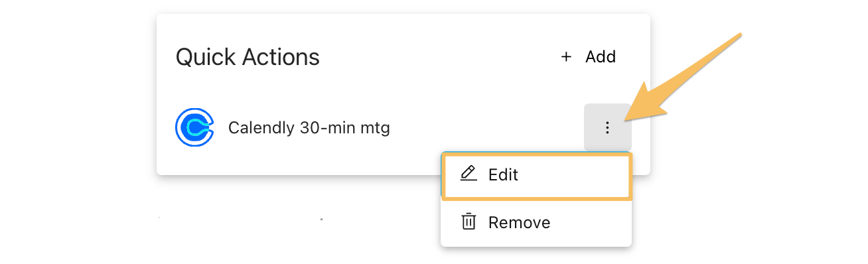Image resolution: width=868 pixels, height=264 pixels.
Task: Edit the Calendly 30-min mtg action
Action: (536, 175)
